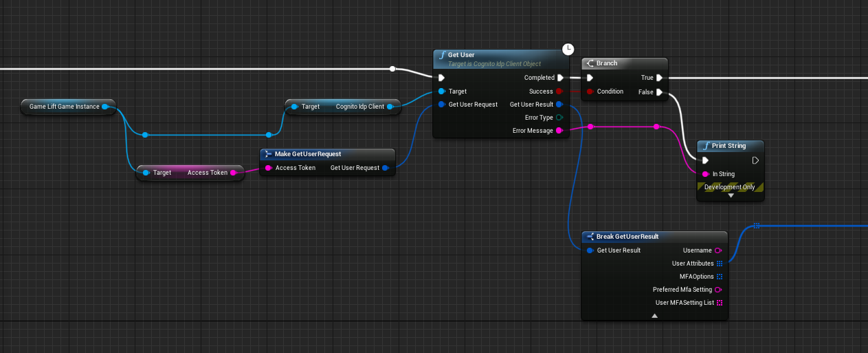Click the Break GetUserResult struct icon
868x353 pixels.
point(590,237)
